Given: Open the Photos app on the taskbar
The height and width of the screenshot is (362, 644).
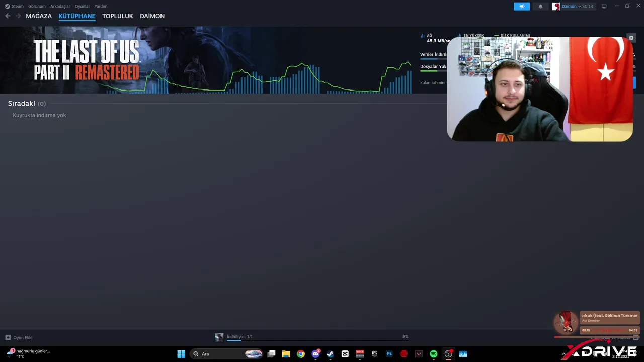Looking at the screenshot, I should pos(463,354).
